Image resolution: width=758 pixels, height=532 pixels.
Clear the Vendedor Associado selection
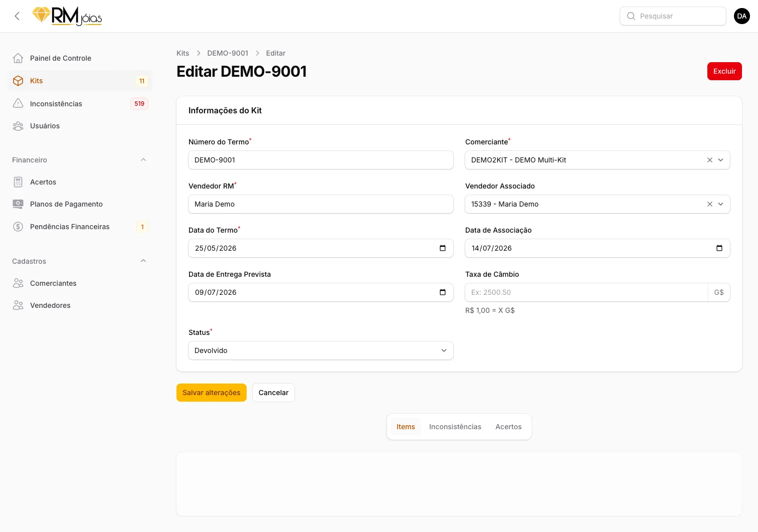tap(710, 204)
